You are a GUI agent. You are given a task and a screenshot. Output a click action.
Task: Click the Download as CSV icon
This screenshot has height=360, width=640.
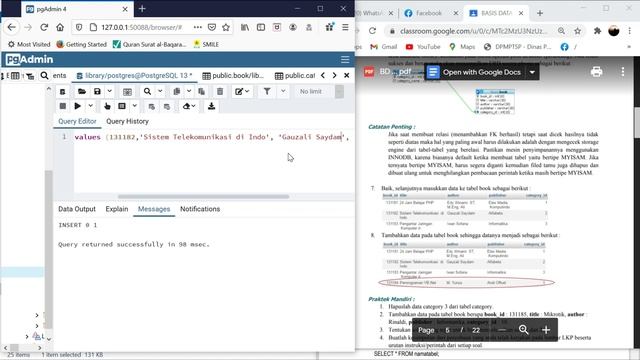(x=211, y=106)
